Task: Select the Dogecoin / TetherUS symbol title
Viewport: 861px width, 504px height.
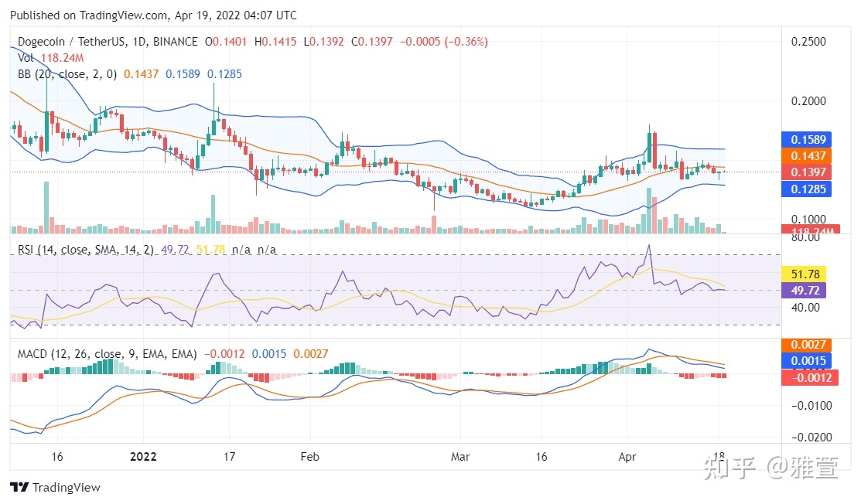Action: pos(108,42)
